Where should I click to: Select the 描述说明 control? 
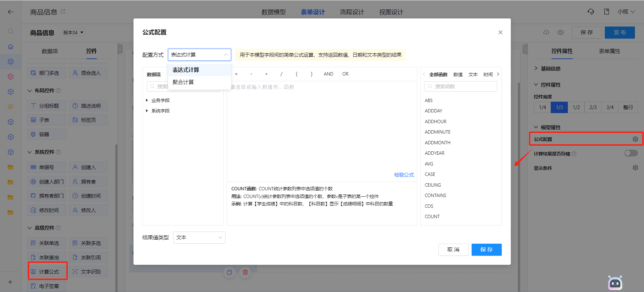click(89, 106)
